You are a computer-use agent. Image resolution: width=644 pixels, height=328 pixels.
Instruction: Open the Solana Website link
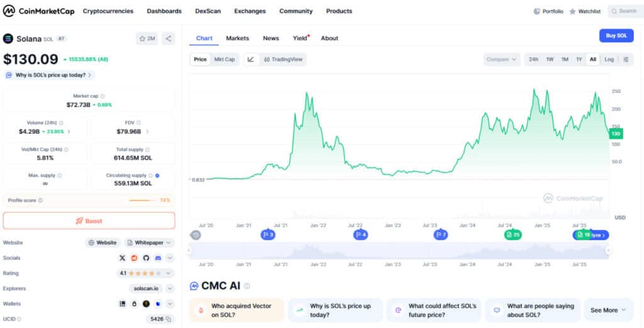pyautogui.click(x=103, y=243)
